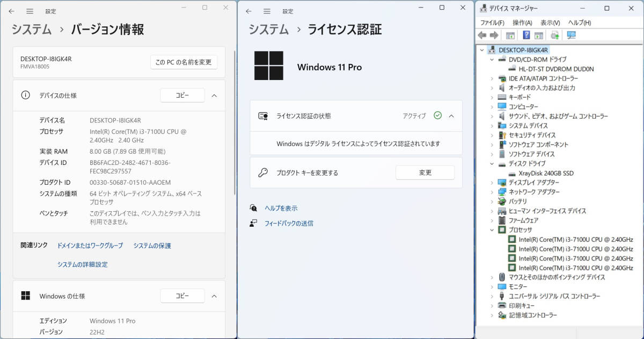The height and width of the screenshot is (339, 644).
Task: Click the ネットワーク アダプター icon in device tree
Action: (502, 192)
